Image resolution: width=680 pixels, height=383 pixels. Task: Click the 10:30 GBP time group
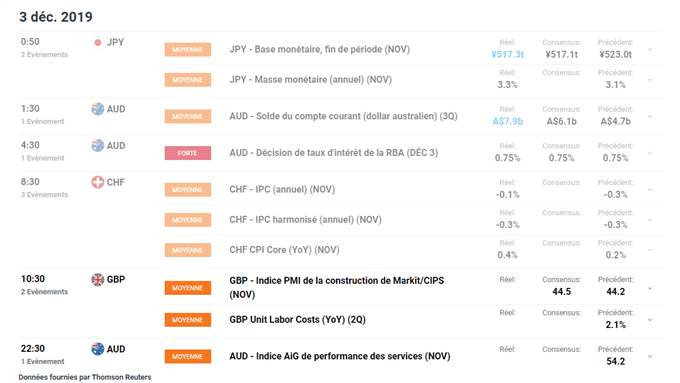point(45,285)
